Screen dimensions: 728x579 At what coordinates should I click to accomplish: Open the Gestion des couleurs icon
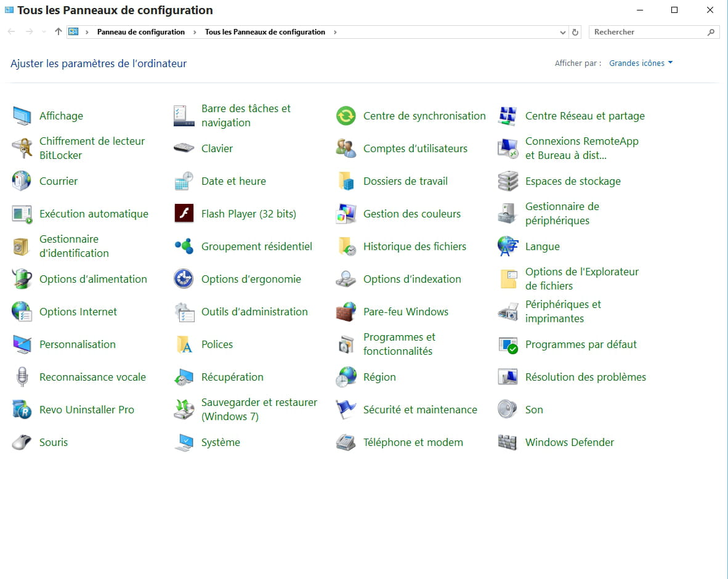346,214
